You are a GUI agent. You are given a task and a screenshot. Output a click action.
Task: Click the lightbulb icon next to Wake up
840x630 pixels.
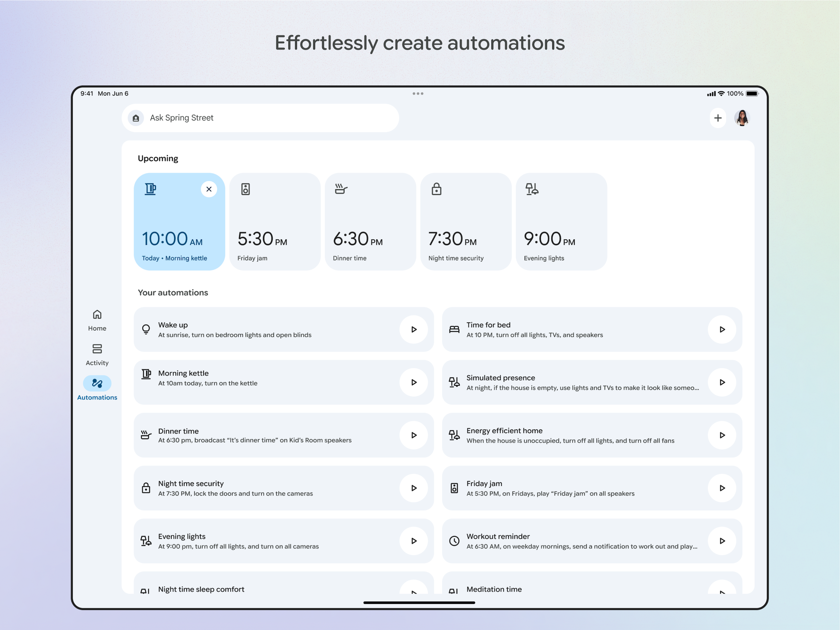click(x=146, y=329)
